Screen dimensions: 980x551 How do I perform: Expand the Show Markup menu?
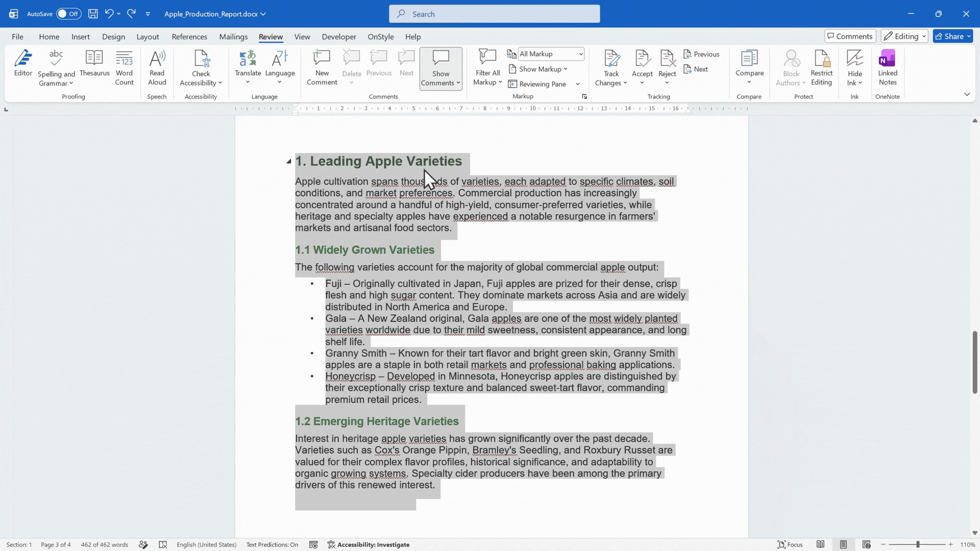click(538, 69)
